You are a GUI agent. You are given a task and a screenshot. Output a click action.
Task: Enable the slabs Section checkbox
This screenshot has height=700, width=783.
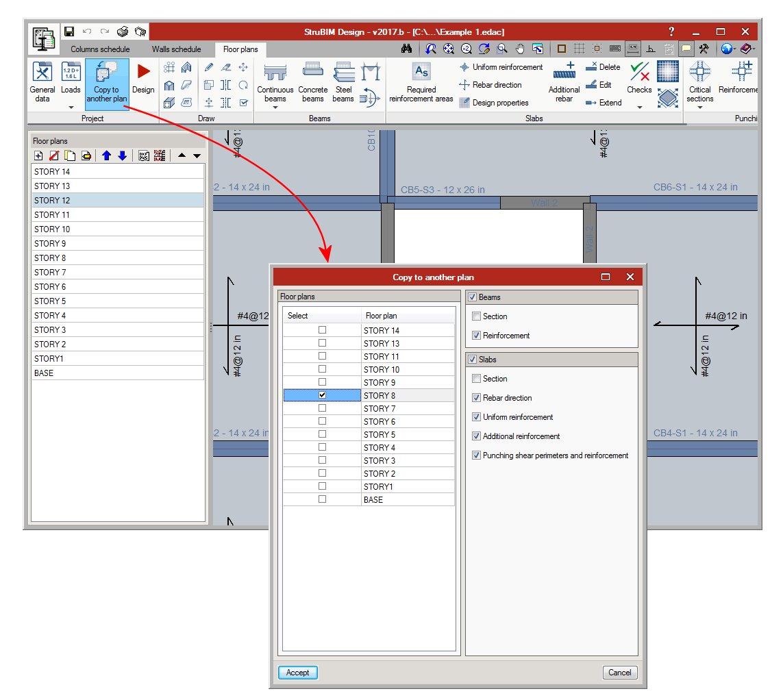tap(476, 379)
